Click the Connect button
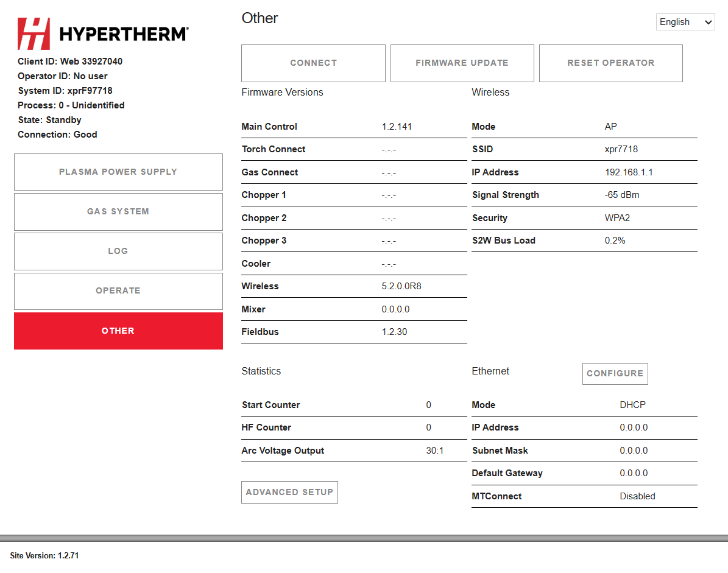728x573 pixels. [x=313, y=63]
